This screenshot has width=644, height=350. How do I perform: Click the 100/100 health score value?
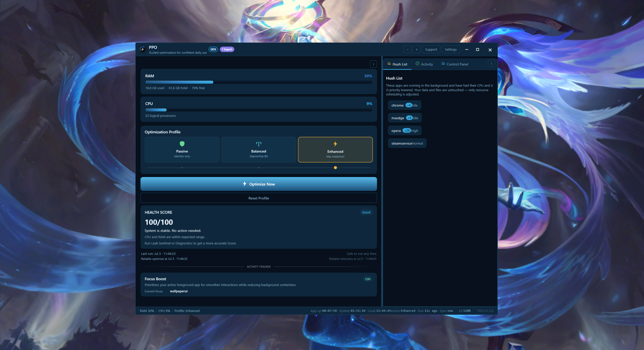click(x=159, y=222)
